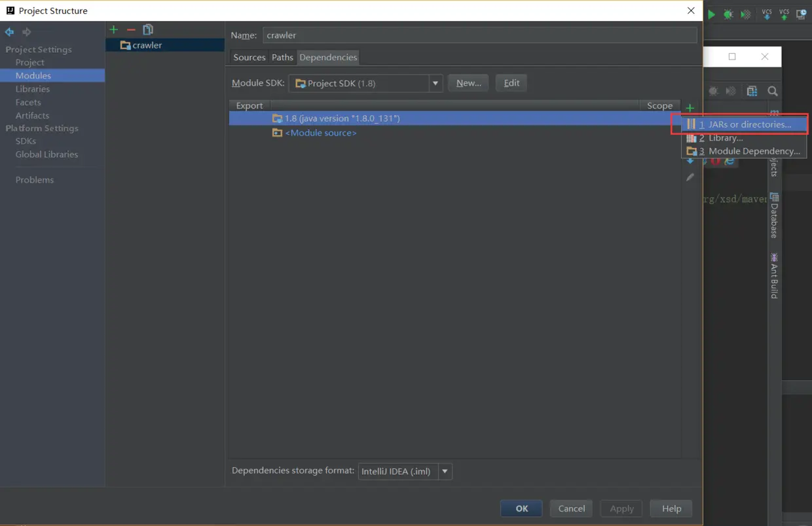Select the Dependencies tab
This screenshot has height=526, width=812.
tap(328, 58)
